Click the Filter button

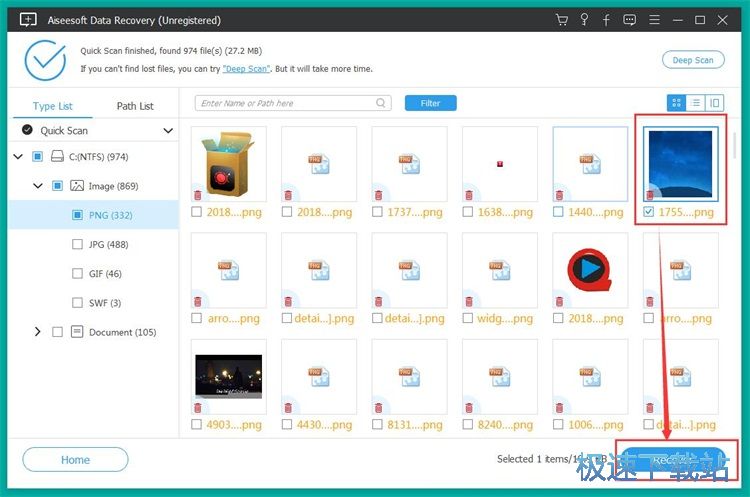click(x=430, y=103)
